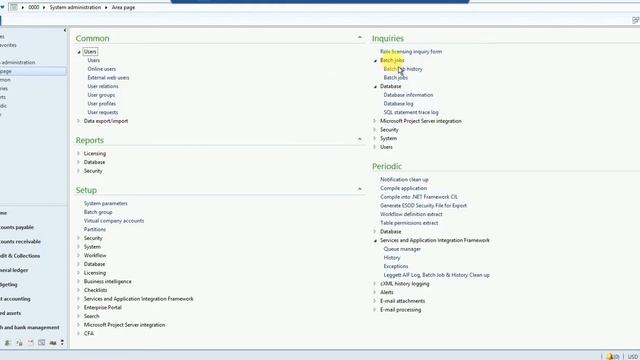Switch to Accounts receivable module in navigation pane
Screen dimensions: 640x360
coord(20,242)
